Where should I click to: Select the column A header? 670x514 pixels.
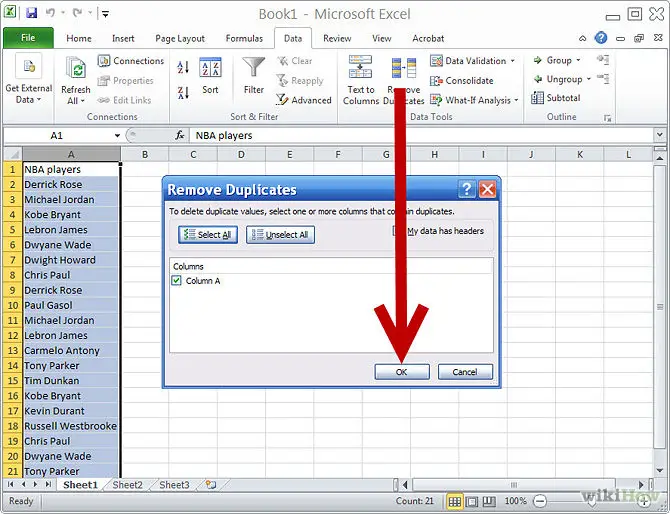click(x=71, y=154)
